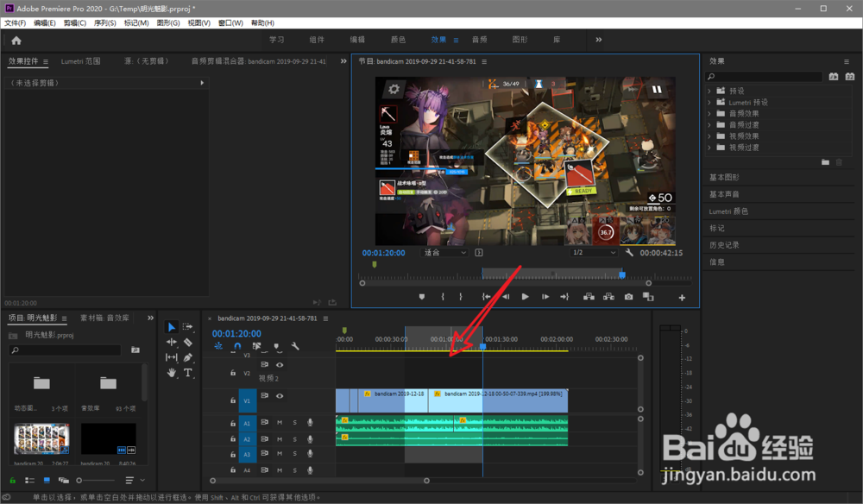
Task: Show more workspaces overflow chevron
Action: coord(598,40)
